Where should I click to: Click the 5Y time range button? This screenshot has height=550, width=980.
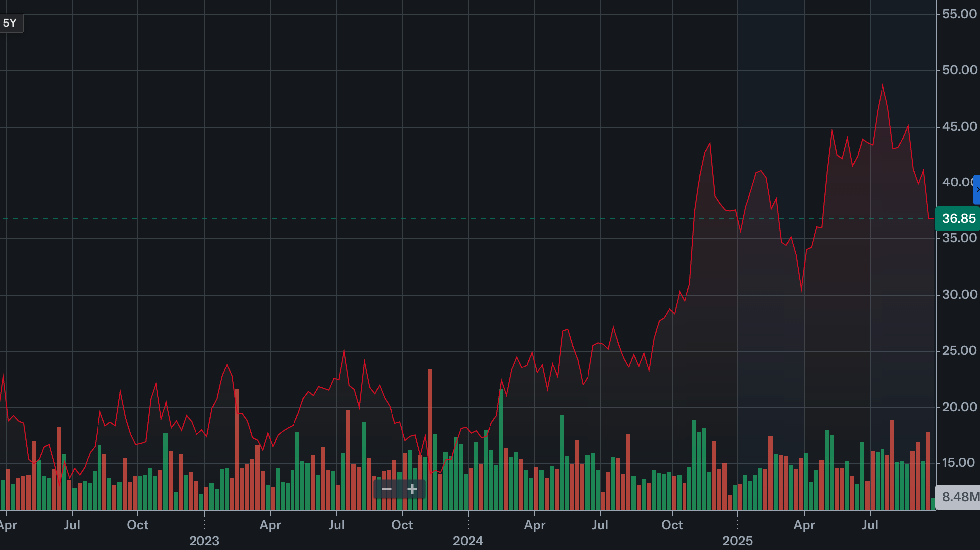pyautogui.click(x=10, y=23)
